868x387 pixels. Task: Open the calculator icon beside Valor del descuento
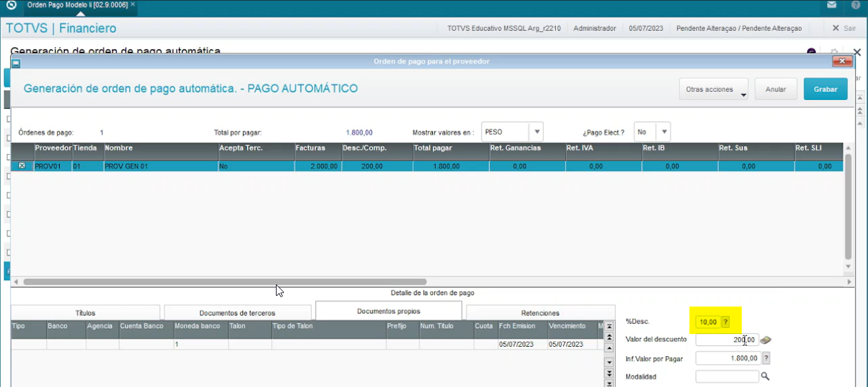(765, 340)
